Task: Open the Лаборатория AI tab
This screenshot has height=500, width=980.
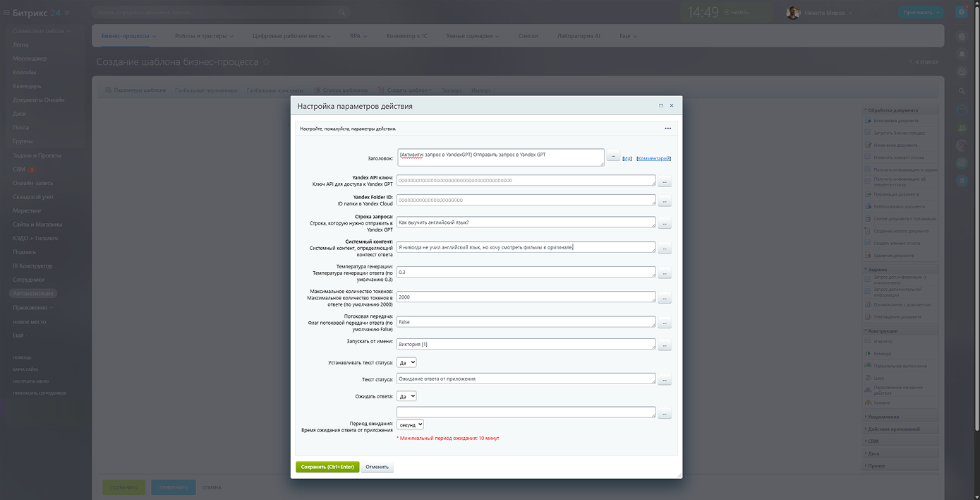Action: click(x=579, y=36)
